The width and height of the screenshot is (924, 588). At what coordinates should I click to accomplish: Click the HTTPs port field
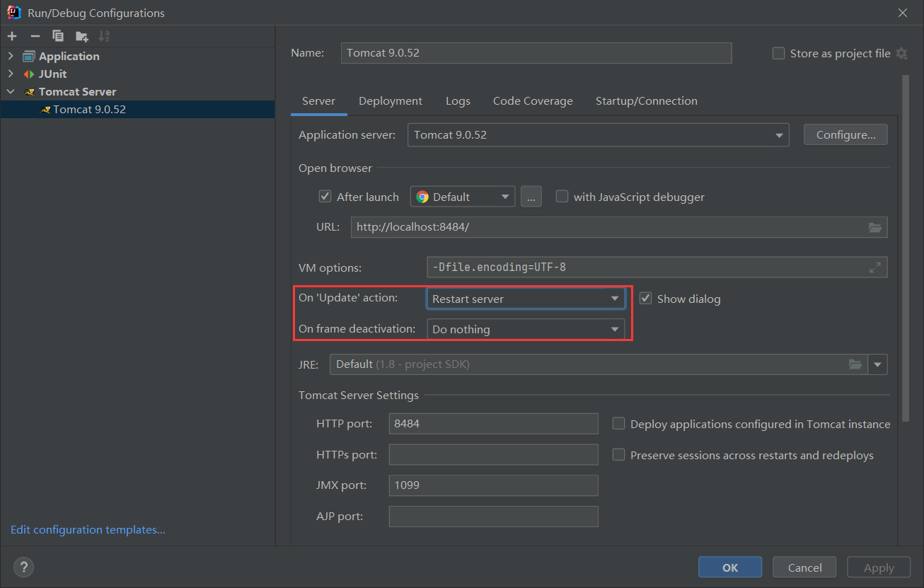tap(494, 454)
